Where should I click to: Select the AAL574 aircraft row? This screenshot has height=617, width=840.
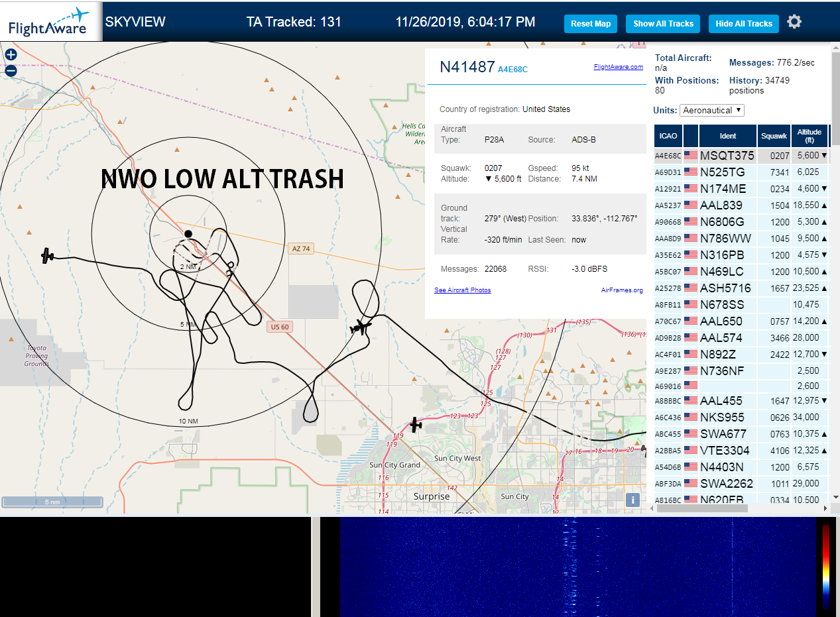pyautogui.click(x=741, y=338)
